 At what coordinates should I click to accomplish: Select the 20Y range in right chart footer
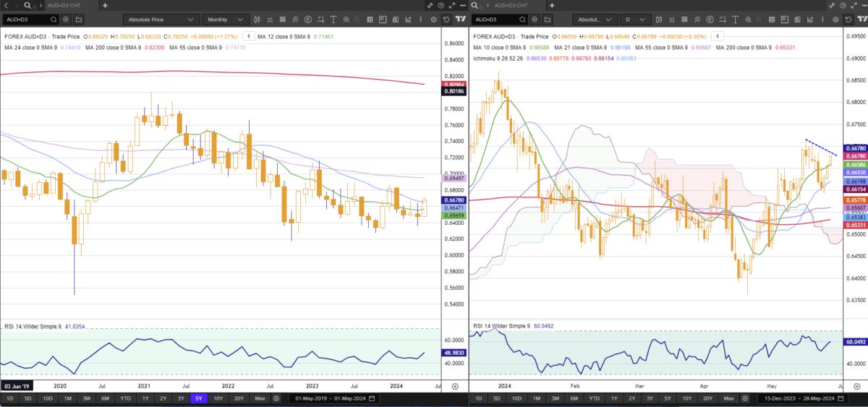coord(707,398)
